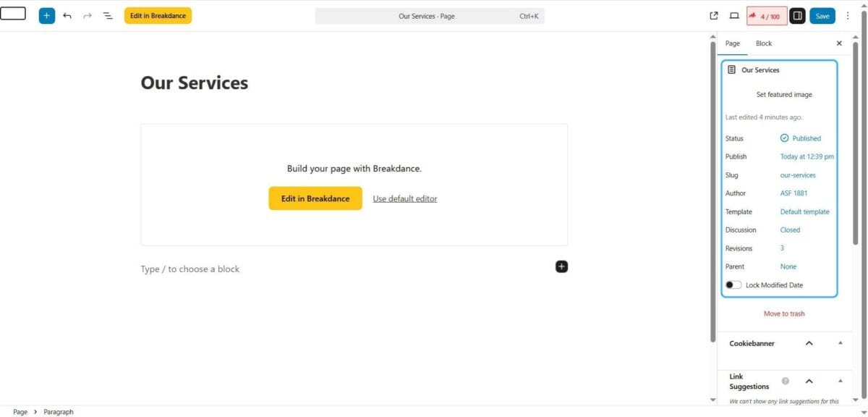
Task: Undo the last change
Action: (x=67, y=15)
